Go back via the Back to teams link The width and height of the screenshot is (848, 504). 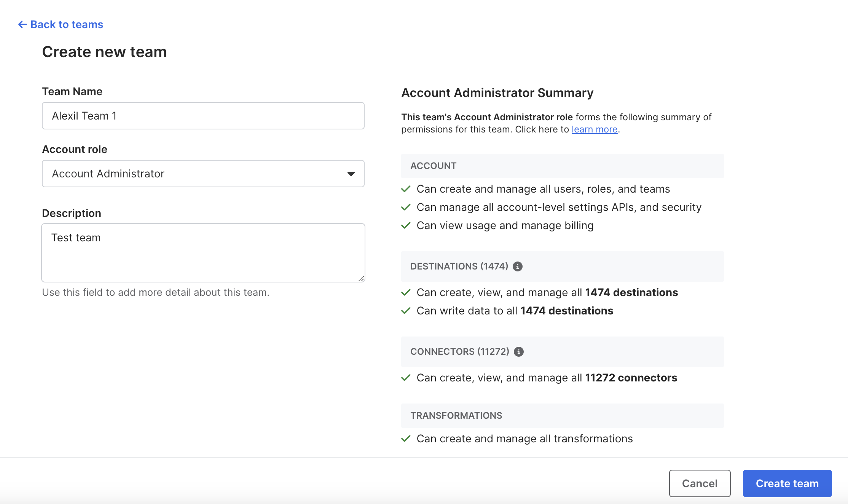coord(61,24)
